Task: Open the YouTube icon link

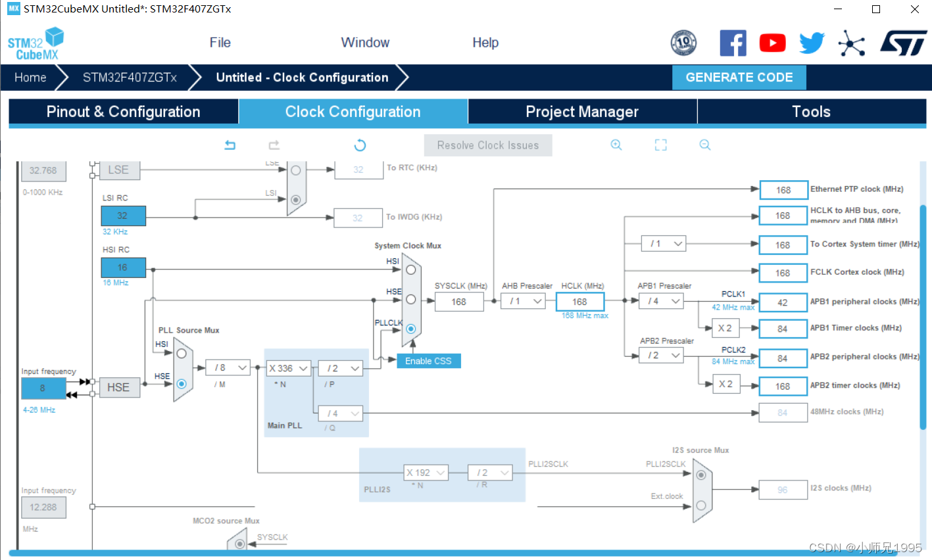Action: [772, 43]
